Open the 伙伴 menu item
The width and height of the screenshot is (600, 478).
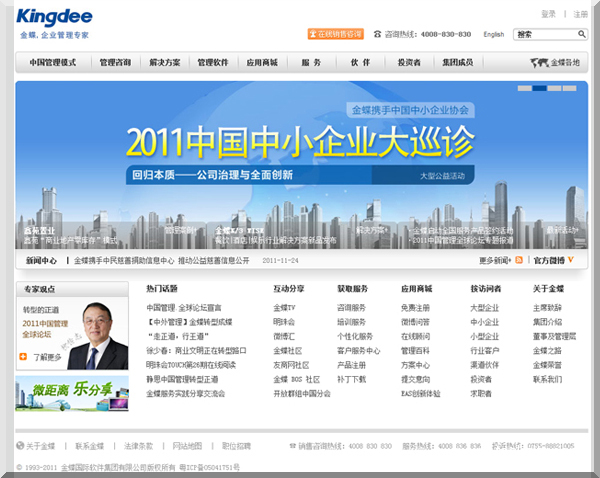coord(360,62)
